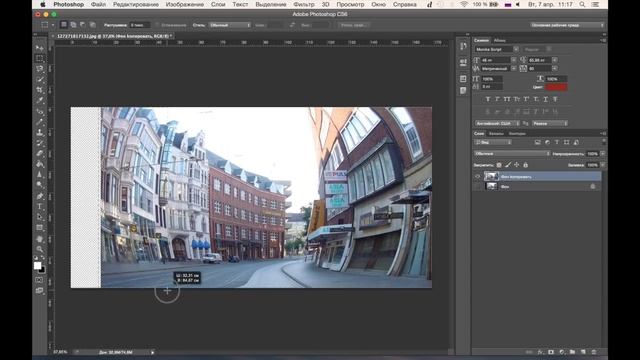Click the foreground color swatch
The width and height of the screenshot is (640, 360).
click(38, 266)
